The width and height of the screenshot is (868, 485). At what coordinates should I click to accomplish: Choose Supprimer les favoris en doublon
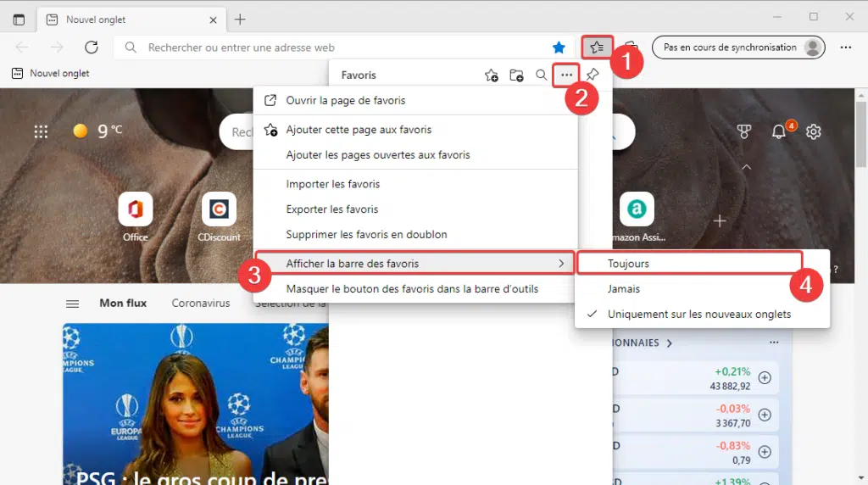(415, 234)
